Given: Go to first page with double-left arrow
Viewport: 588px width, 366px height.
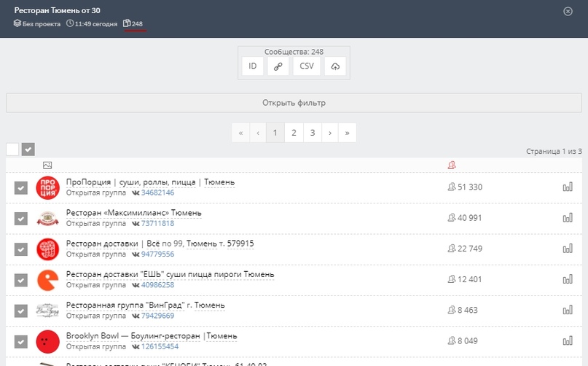Looking at the screenshot, I should point(240,133).
